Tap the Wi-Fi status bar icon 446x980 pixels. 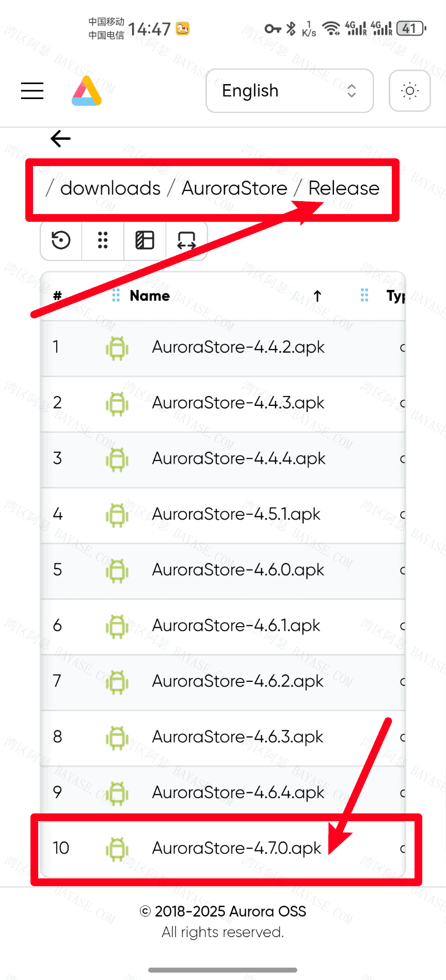[331, 28]
